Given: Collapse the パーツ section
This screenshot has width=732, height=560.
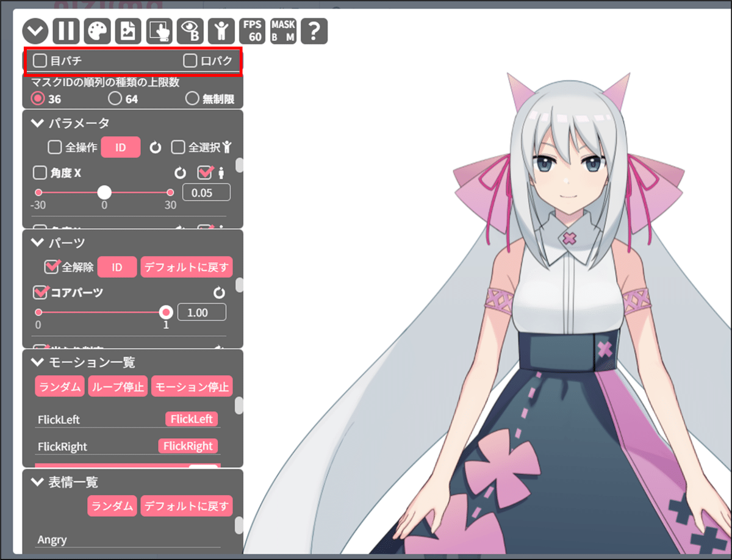Looking at the screenshot, I should (36, 242).
